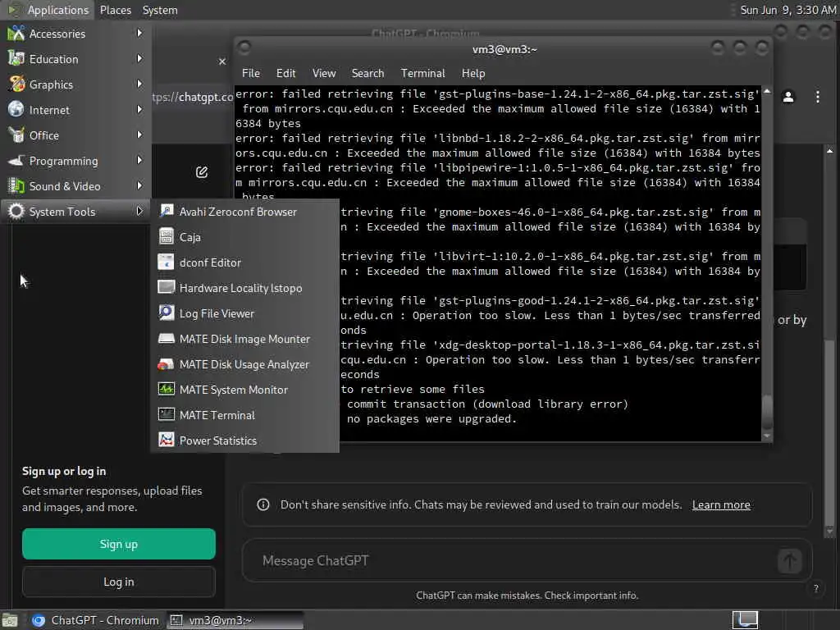840x630 pixels.
Task: Switch to vm3@vm3:~ terminal taskbar button
Action: [x=235, y=620]
